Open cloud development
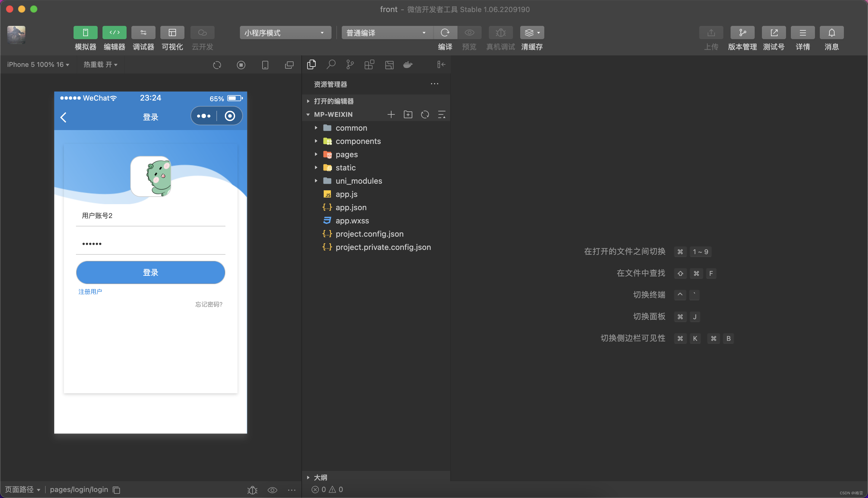This screenshot has height=498, width=868. 202,33
